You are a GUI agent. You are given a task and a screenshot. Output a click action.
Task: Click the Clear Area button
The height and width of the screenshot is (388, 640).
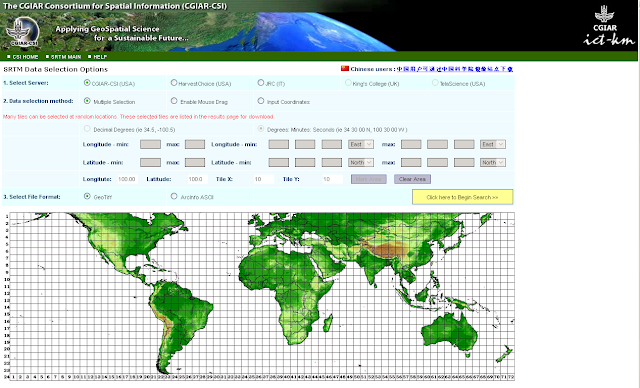point(412,179)
